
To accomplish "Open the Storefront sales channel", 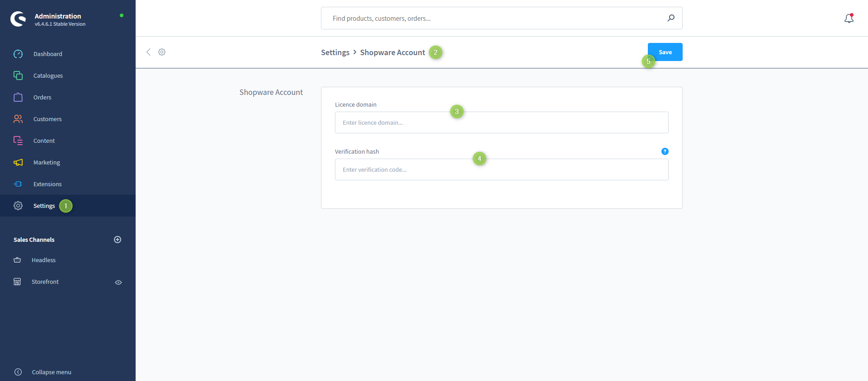I will pos(45,282).
